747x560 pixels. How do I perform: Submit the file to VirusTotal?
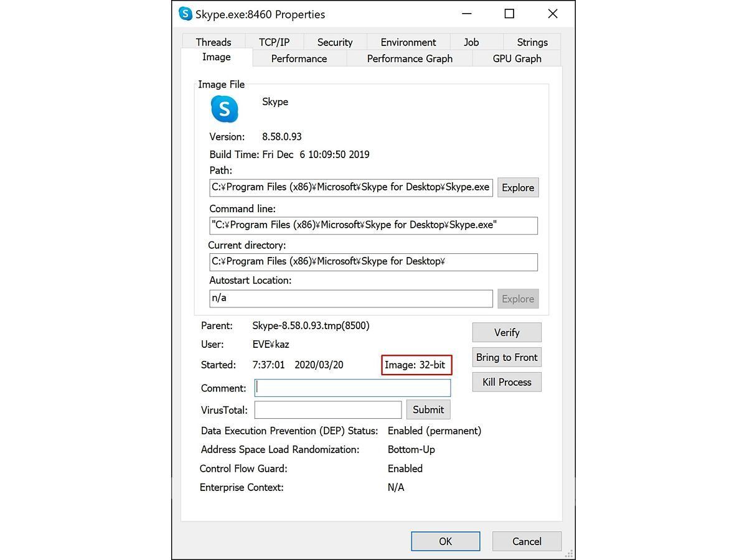428,409
